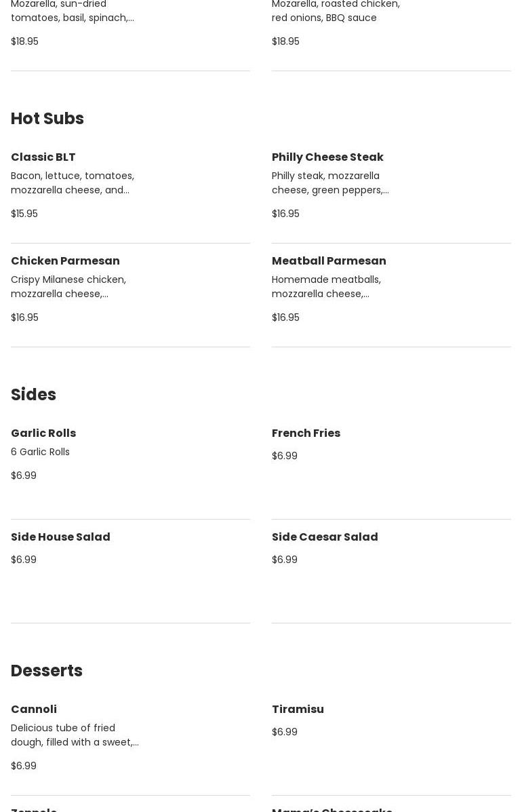Pick the Side House Salad
Screen dimensions: 522x812
point(60,537)
